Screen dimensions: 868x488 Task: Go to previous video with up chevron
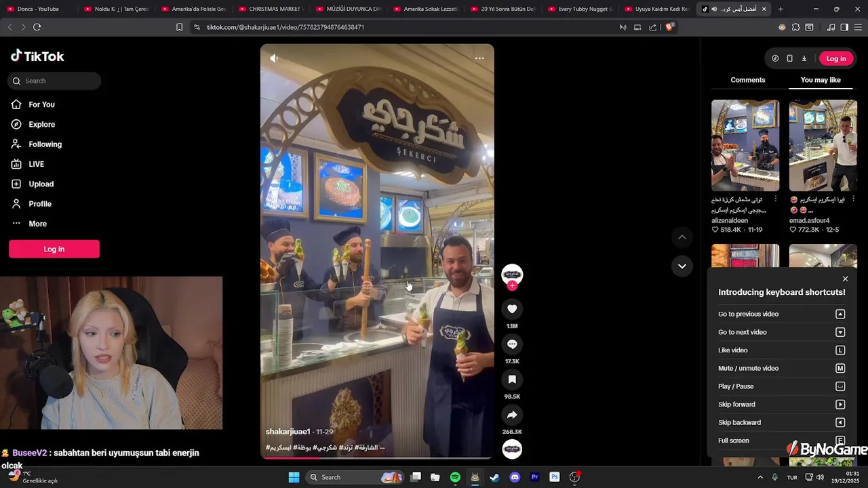point(682,237)
